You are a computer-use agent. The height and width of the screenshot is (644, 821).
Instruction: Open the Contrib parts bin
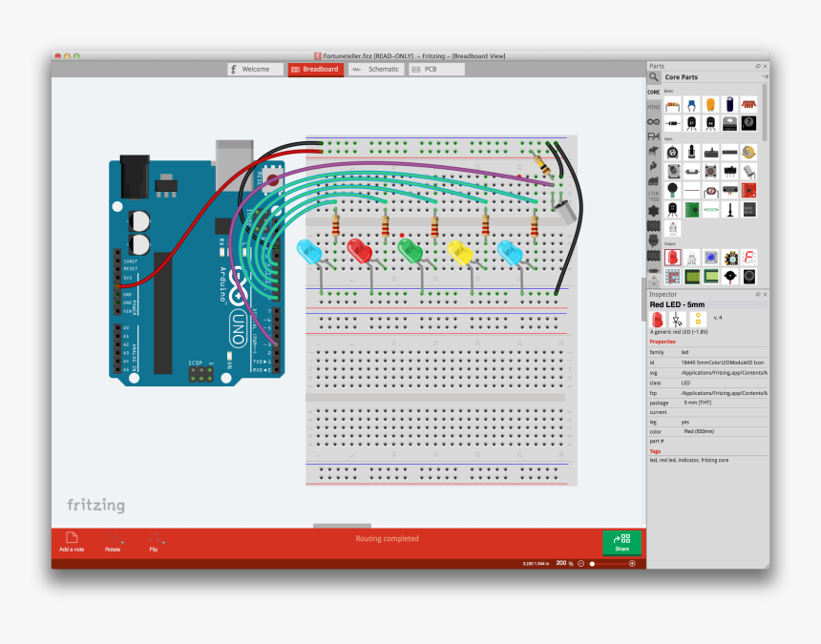653,197
